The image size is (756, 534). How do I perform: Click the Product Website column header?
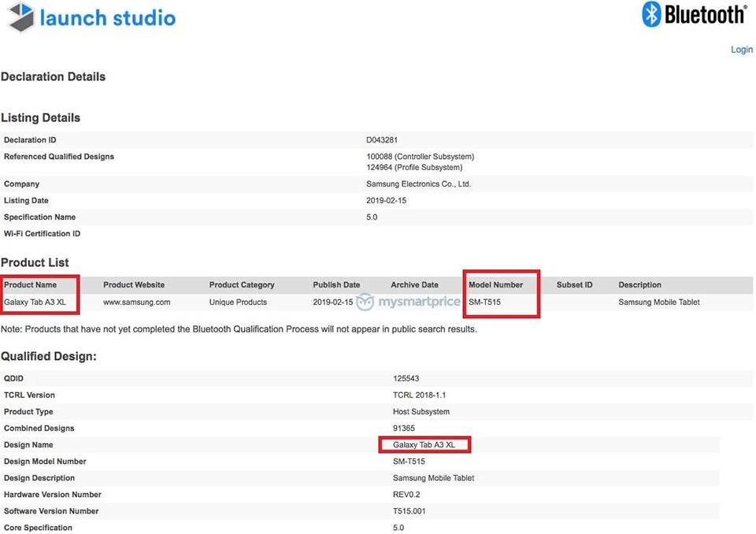click(134, 284)
